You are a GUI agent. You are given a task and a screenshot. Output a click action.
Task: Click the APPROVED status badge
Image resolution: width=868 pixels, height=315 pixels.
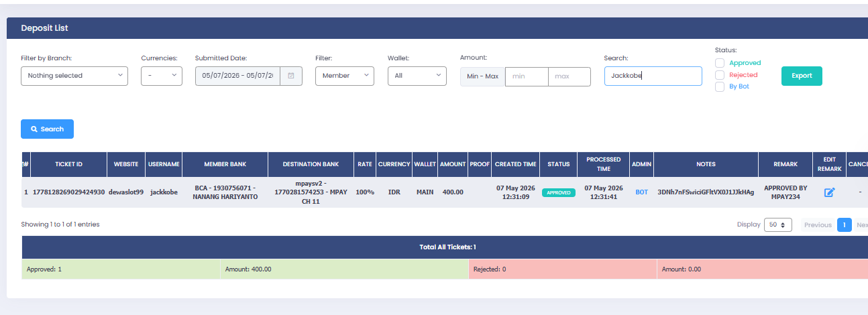[558, 192]
